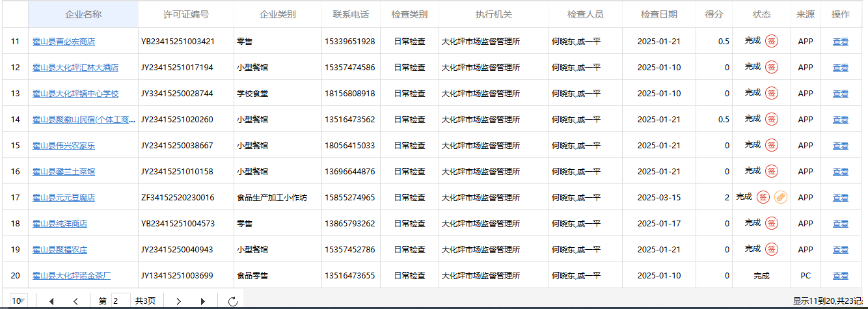This screenshot has width=868, height=309.
Task: Select row number 15 cell
Action: click(15, 146)
